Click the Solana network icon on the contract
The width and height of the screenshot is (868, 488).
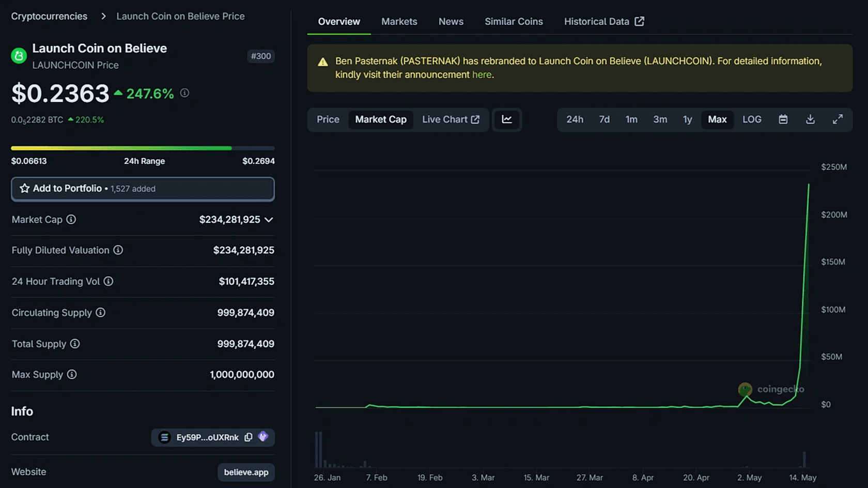[164, 437]
